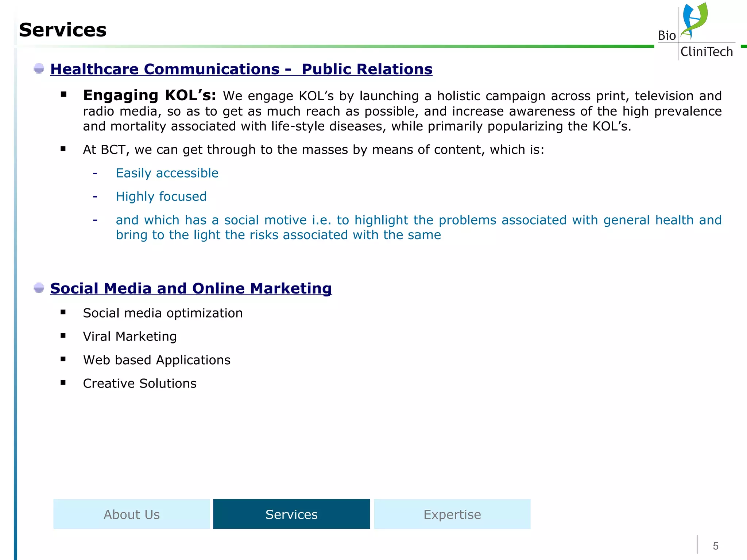Select the 'Highly focused' item
The height and width of the screenshot is (560, 747).
(x=161, y=197)
